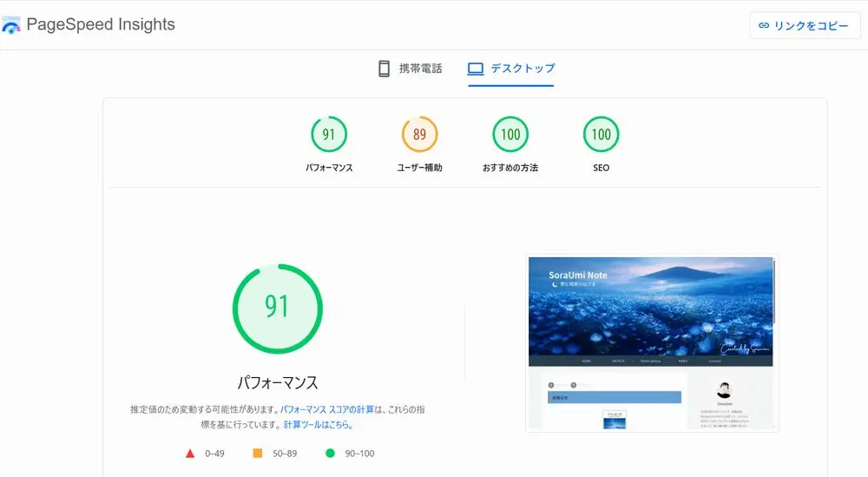The image size is (868, 477).
Task: Click the mobile phone icon
Action: [384, 69]
